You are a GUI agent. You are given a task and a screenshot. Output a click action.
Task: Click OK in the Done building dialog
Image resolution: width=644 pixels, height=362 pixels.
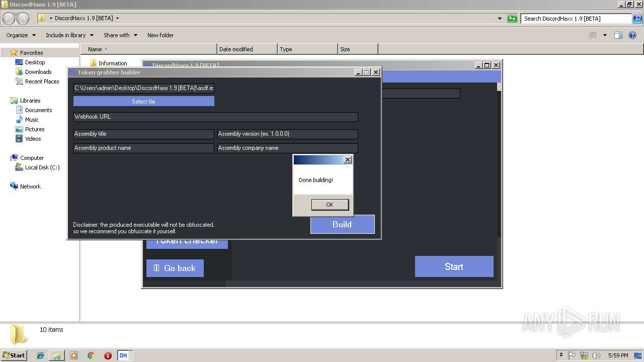(330, 205)
